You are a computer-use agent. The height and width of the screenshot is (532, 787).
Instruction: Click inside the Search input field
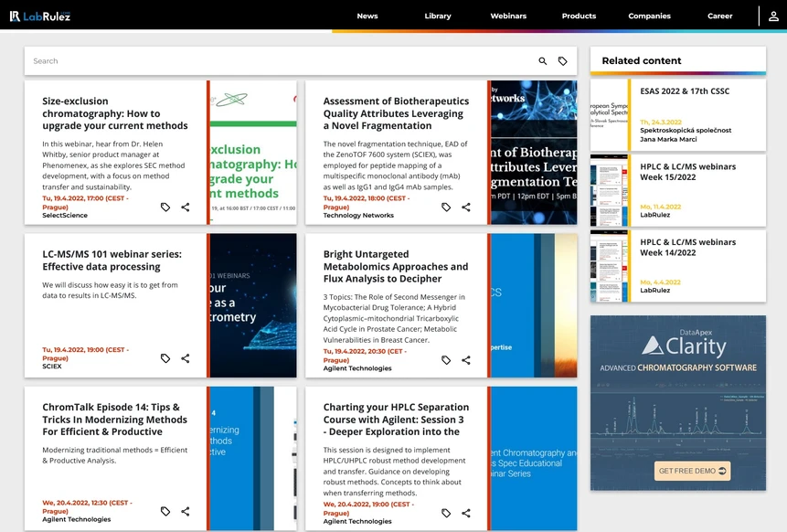[183, 60]
